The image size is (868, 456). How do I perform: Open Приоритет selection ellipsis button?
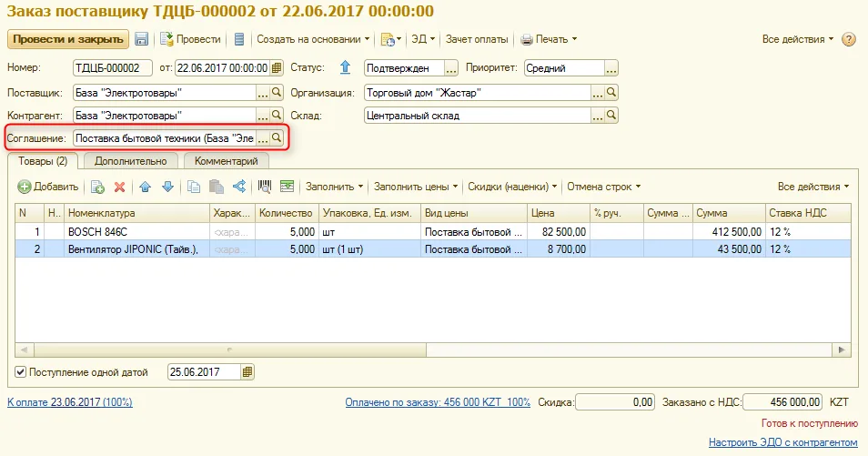point(611,68)
